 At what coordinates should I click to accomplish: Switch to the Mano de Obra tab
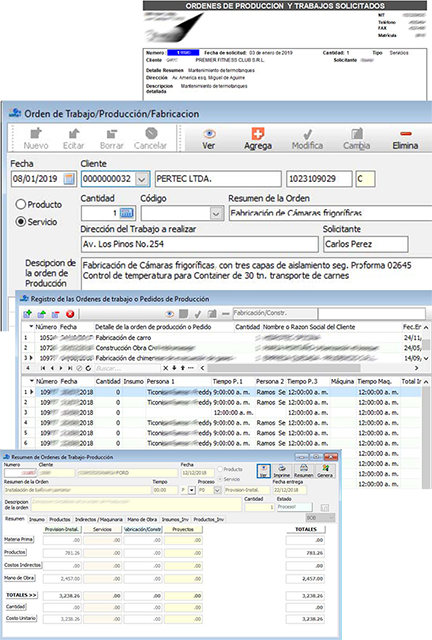[x=142, y=519]
